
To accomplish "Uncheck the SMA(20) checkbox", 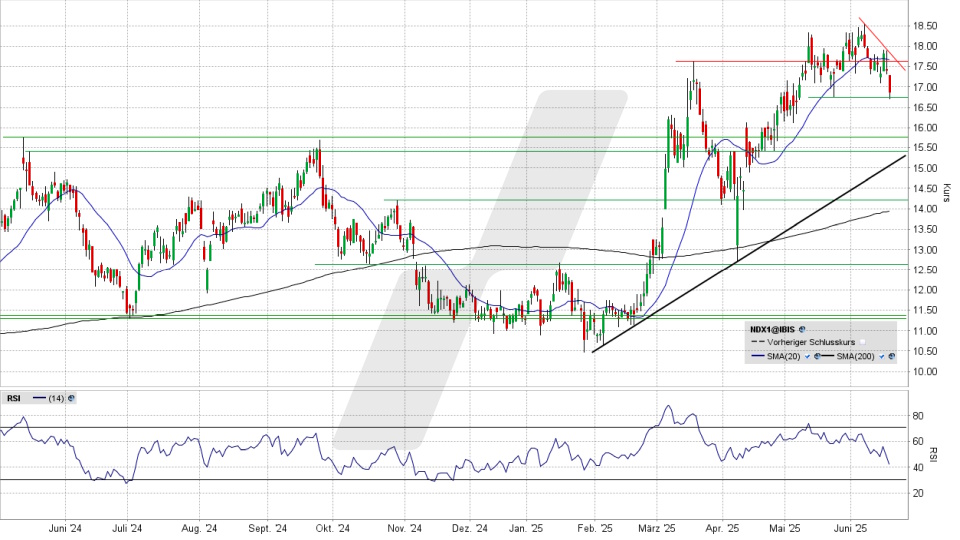I will pos(808,356).
